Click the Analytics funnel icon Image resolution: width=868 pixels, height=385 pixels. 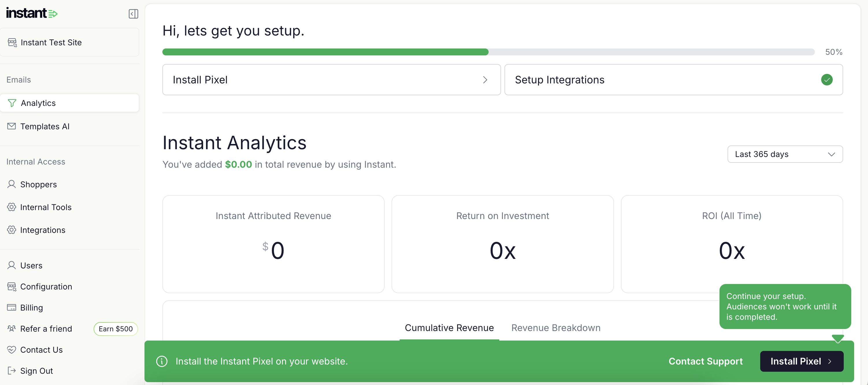[12, 103]
